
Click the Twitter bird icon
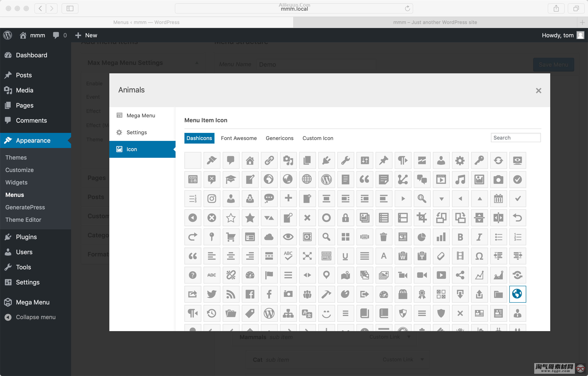(x=211, y=294)
